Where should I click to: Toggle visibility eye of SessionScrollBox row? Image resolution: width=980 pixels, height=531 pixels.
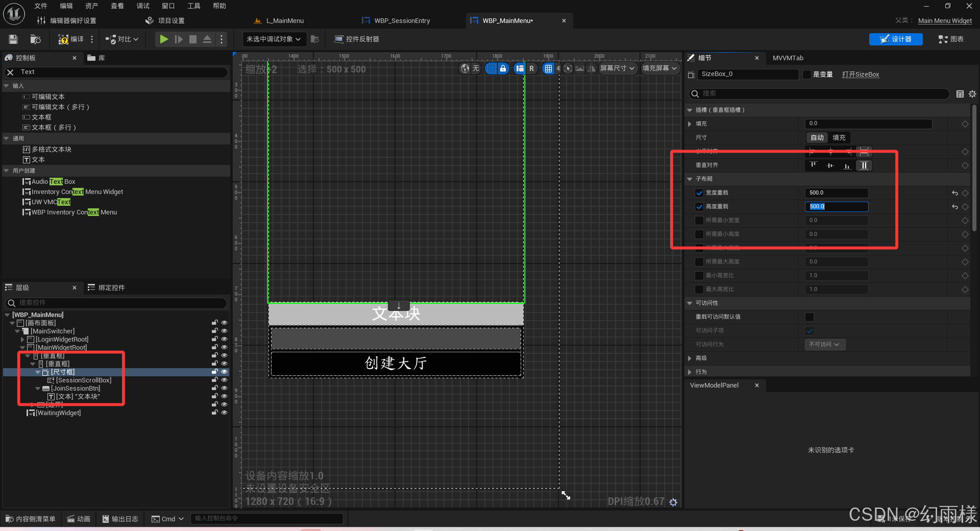pos(224,380)
